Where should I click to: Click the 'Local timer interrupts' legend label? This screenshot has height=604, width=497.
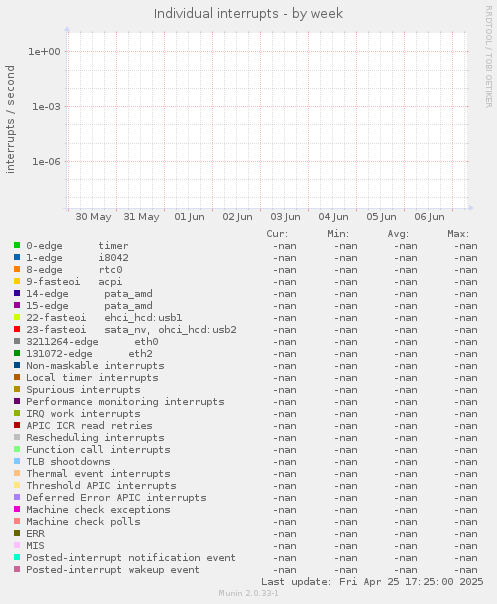[x=92, y=378]
